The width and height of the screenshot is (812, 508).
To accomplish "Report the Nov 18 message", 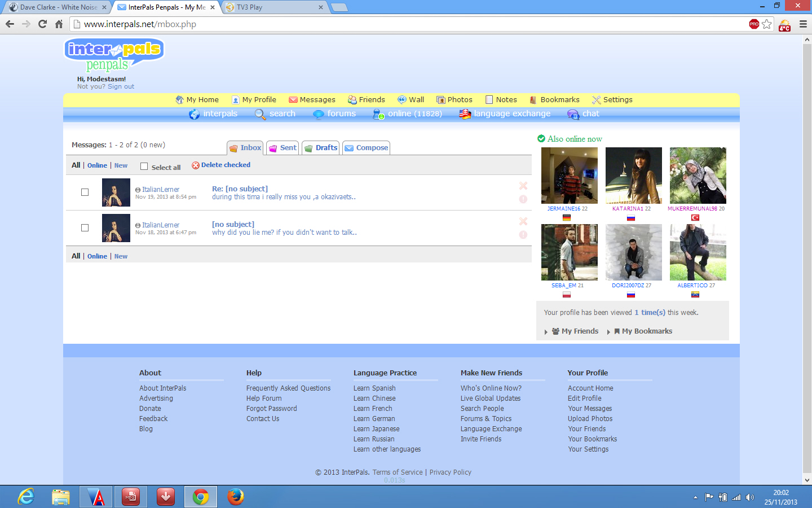I will click(x=523, y=235).
